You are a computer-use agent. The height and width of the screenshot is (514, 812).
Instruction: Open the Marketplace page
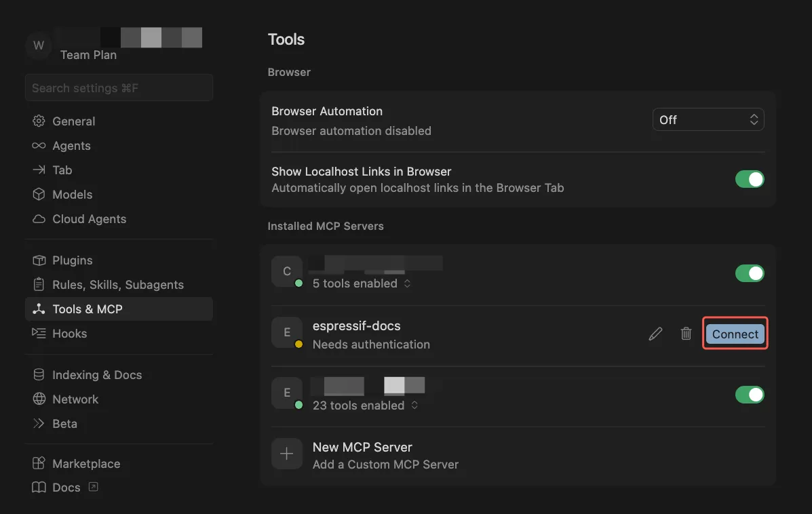coord(85,464)
